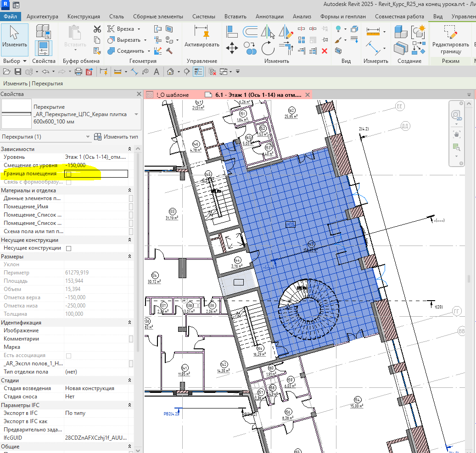Open the floor type selector dropdown

pos(136,114)
